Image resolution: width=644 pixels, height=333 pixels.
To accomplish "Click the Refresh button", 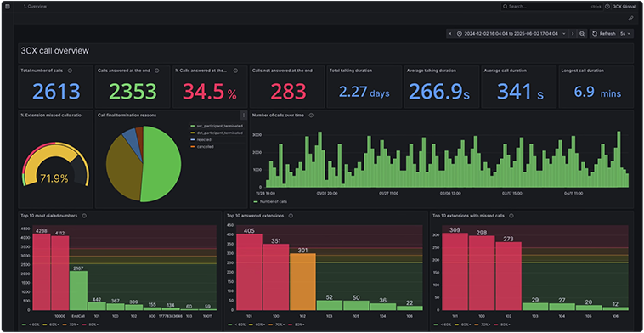I will [x=604, y=34].
